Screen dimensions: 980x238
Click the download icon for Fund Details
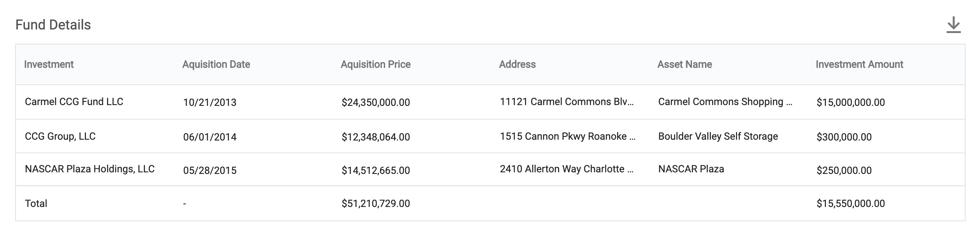click(953, 25)
